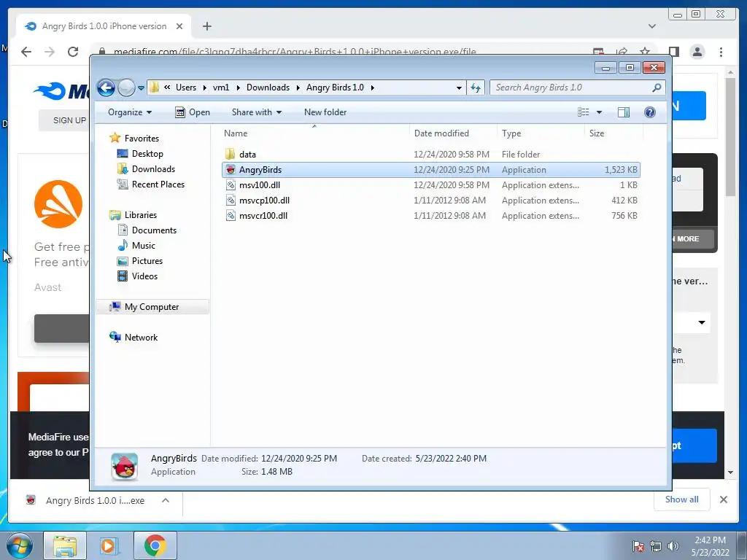Select the msv100.dll file icon
The image size is (747, 560).
click(x=231, y=185)
